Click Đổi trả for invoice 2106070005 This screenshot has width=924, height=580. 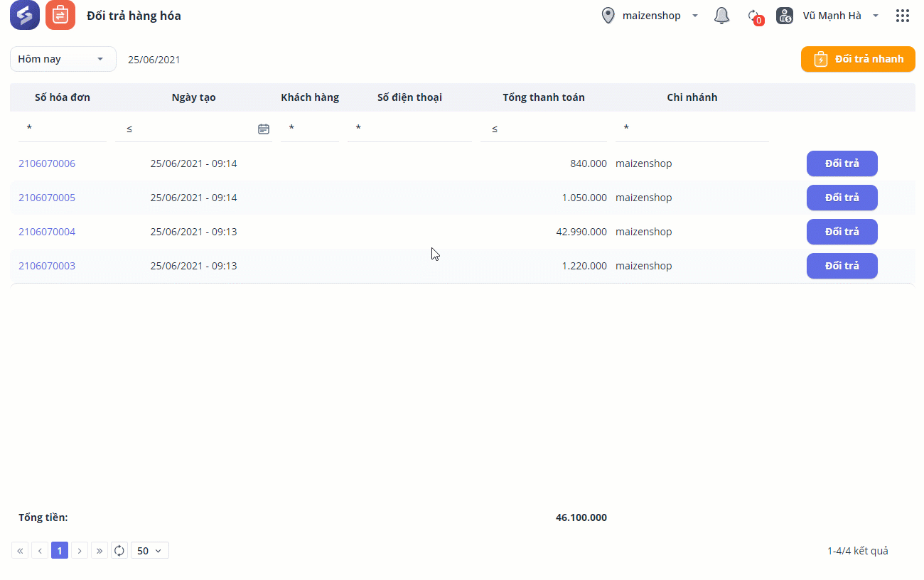click(x=842, y=198)
